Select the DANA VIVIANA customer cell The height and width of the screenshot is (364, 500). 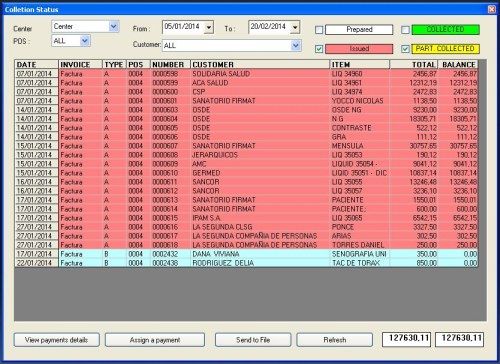pos(260,254)
